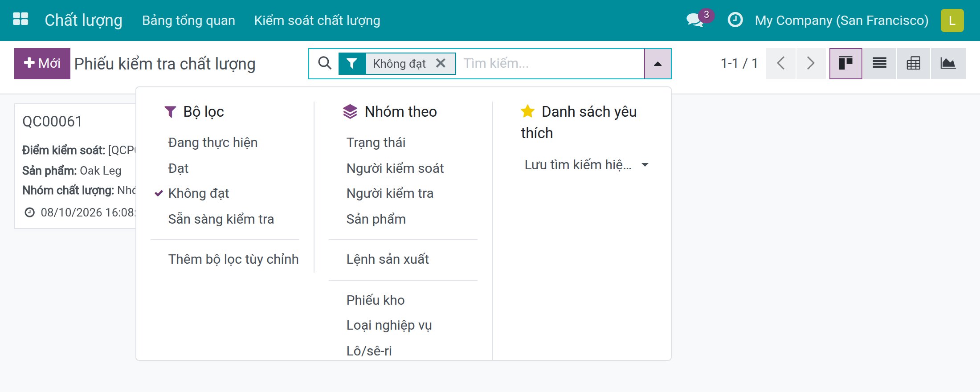Click the funnel icon of the filter facet
980x392 pixels.
[x=352, y=64]
